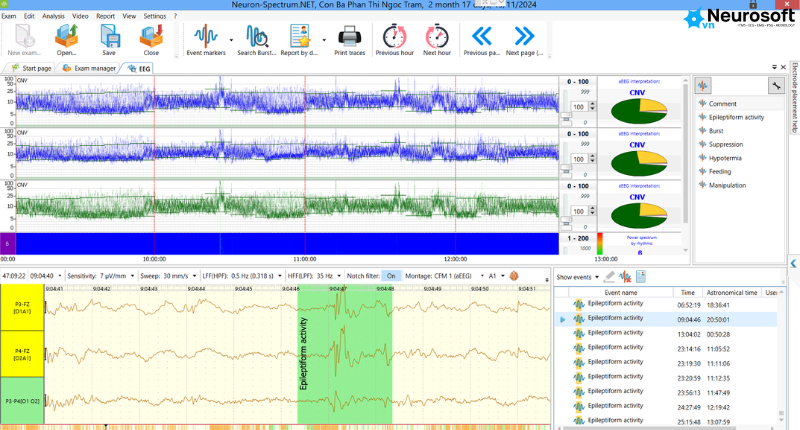Click the eraser icon in the events toolbar
The image size is (800, 430).
click(x=609, y=277)
